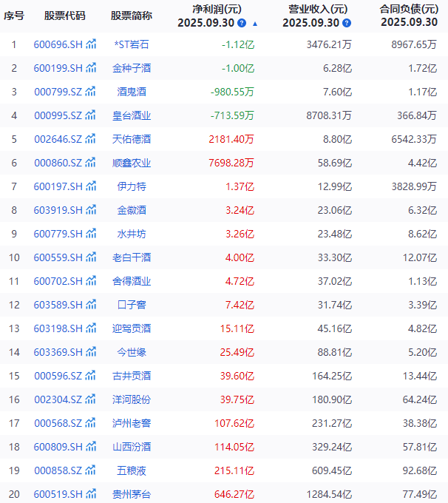The image size is (448, 503).
Task: Open the chart icon beside 600199.SH
Action: [x=91, y=68]
